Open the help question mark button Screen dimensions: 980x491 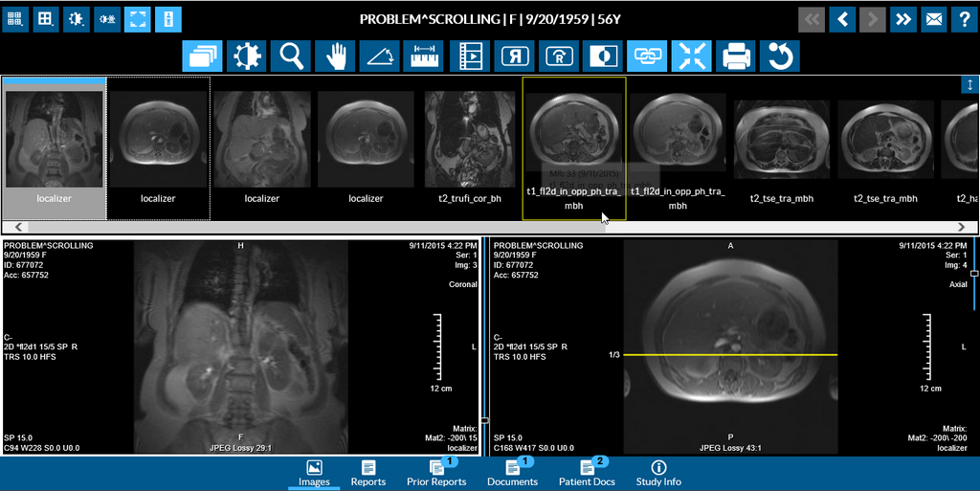pos(964,18)
